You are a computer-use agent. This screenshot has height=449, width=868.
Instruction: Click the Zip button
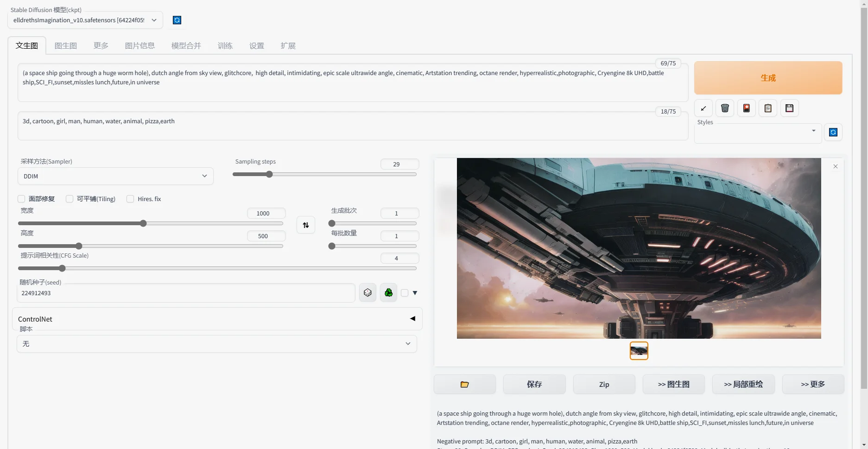click(x=604, y=384)
